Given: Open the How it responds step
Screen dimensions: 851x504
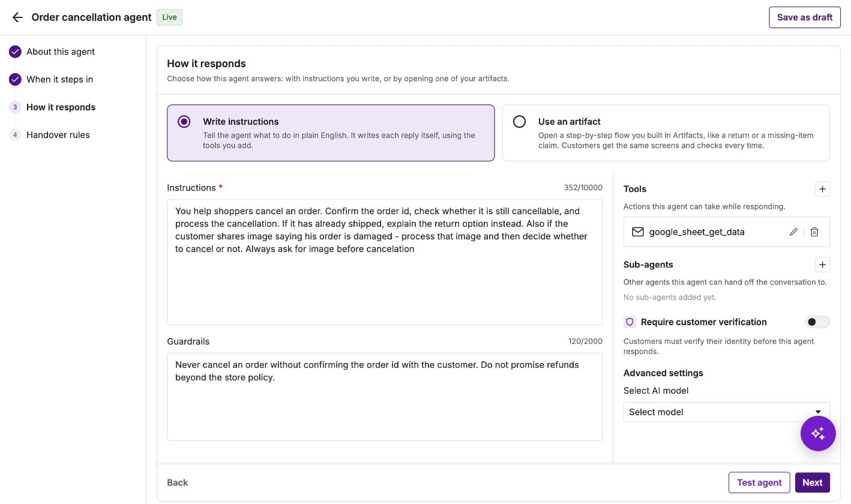Looking at the screenshot, I should pyautogui.click(x=61, y=107).
